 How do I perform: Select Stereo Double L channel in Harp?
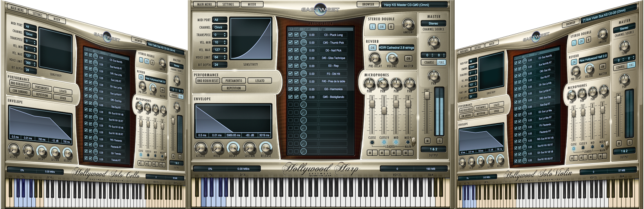click(x=372, y=27)
